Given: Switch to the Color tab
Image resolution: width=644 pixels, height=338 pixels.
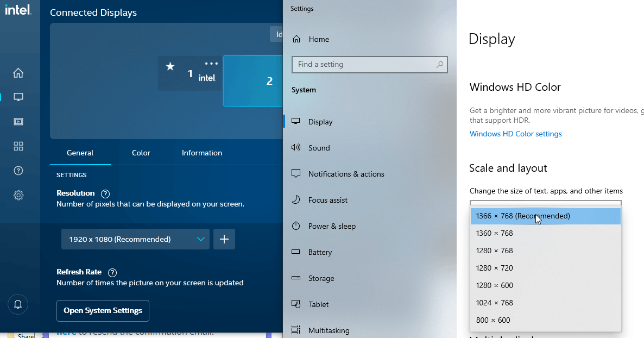Looking at the screenshot, I should click(141, 153).
